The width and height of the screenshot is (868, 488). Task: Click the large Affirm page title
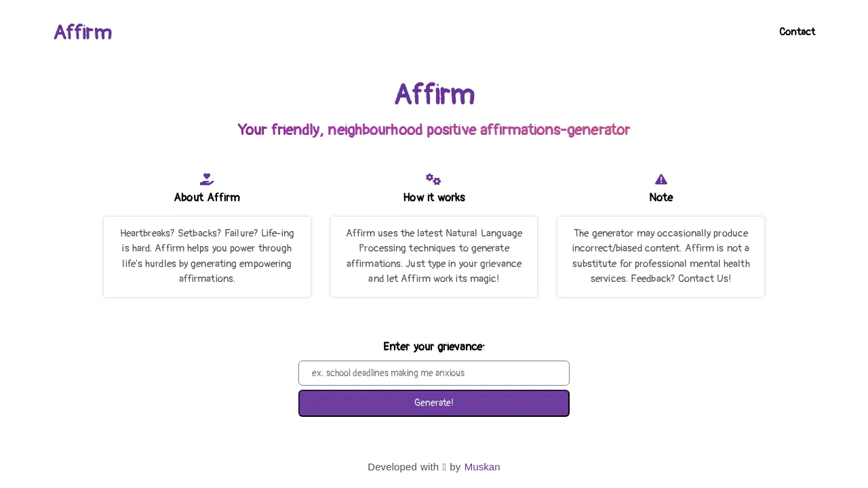434,94
